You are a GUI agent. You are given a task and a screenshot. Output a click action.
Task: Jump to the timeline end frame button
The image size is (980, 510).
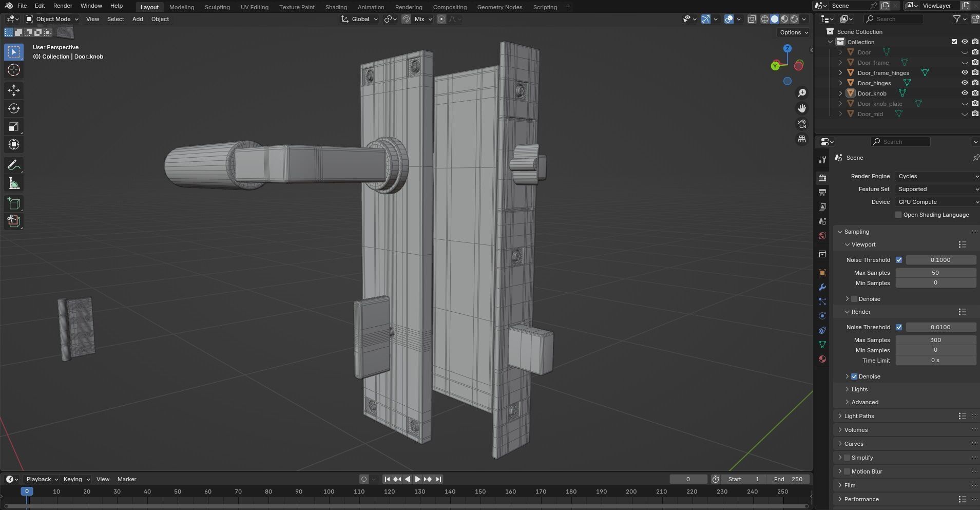coord(438,479)
